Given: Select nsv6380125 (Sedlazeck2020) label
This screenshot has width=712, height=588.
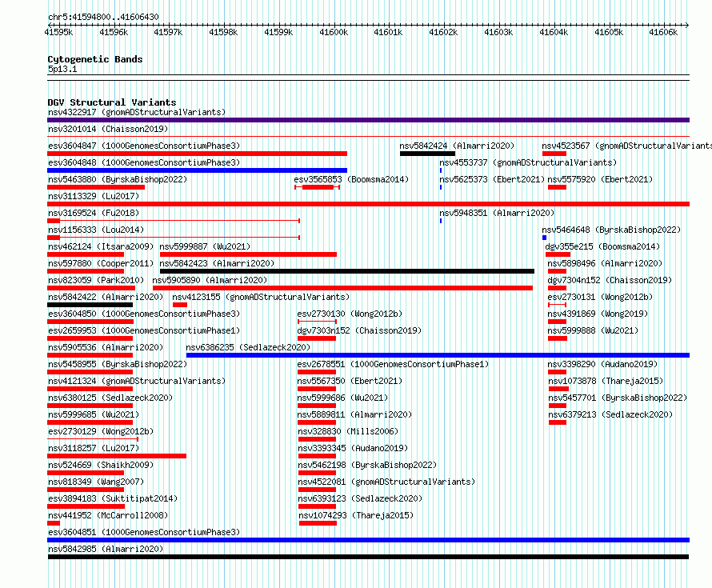Looking at the screenshot, I should 110,398.
